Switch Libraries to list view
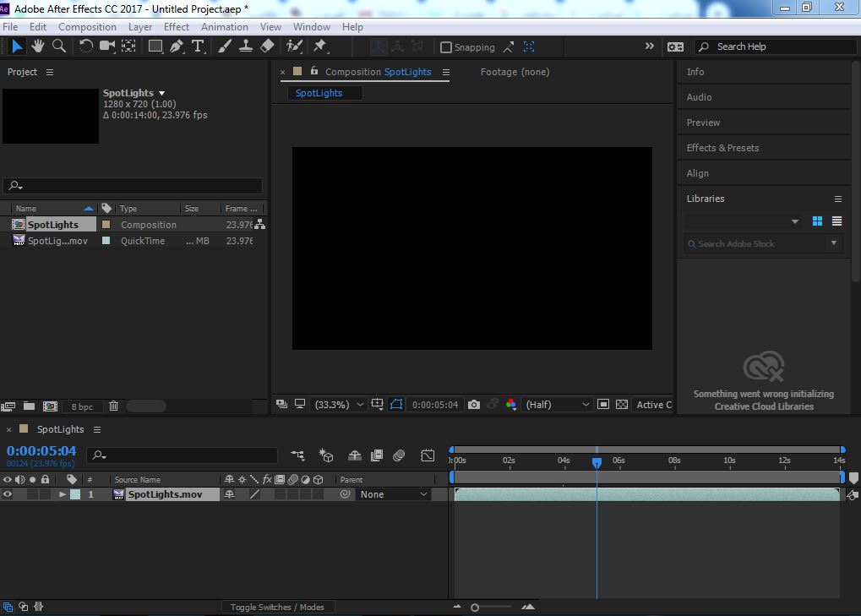This screenshot has width=861, height=616. point(836,221)
